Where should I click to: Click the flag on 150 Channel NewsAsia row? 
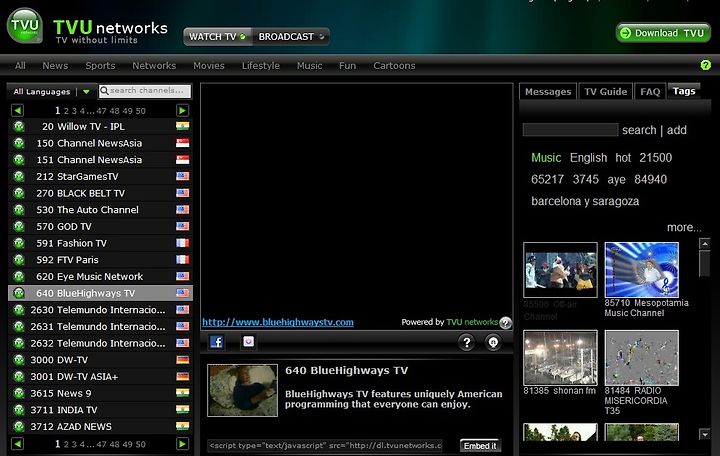[182, 143]
